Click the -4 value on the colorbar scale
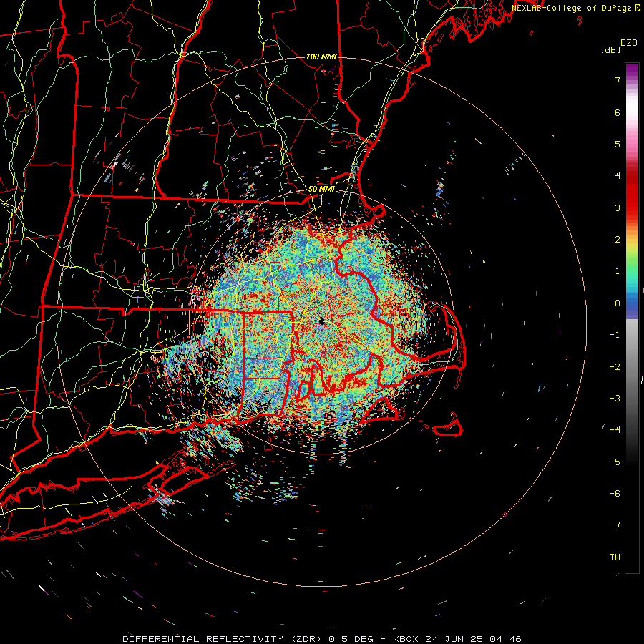The width and height of the screenshot is (644, 644). [x=615, y=430]
